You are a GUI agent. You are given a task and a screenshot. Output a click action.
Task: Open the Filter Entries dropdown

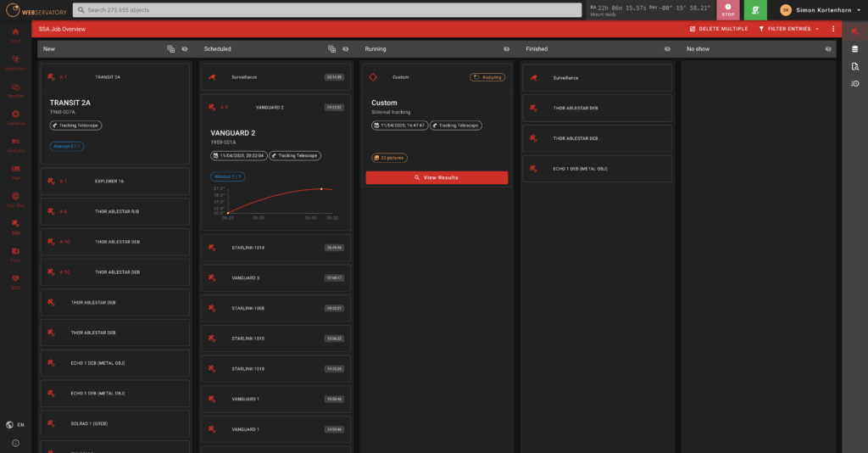(788, 29)
